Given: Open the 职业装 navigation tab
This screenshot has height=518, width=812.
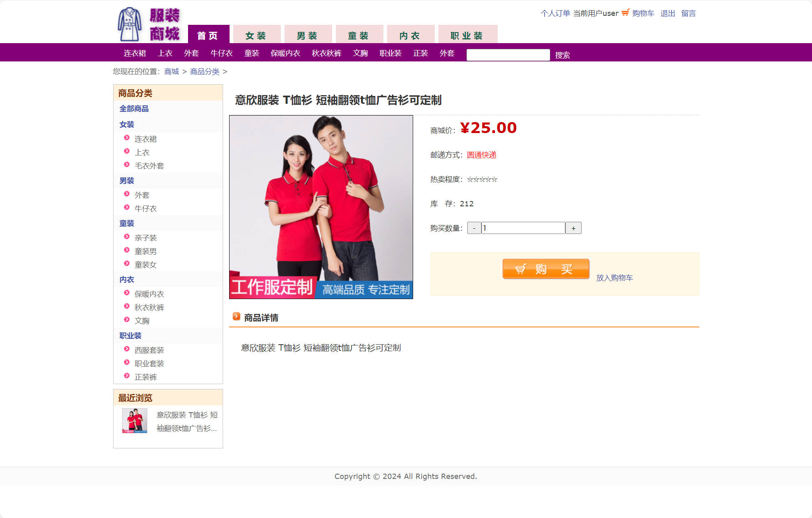Looking at the screenshot, I should point(467,35).
